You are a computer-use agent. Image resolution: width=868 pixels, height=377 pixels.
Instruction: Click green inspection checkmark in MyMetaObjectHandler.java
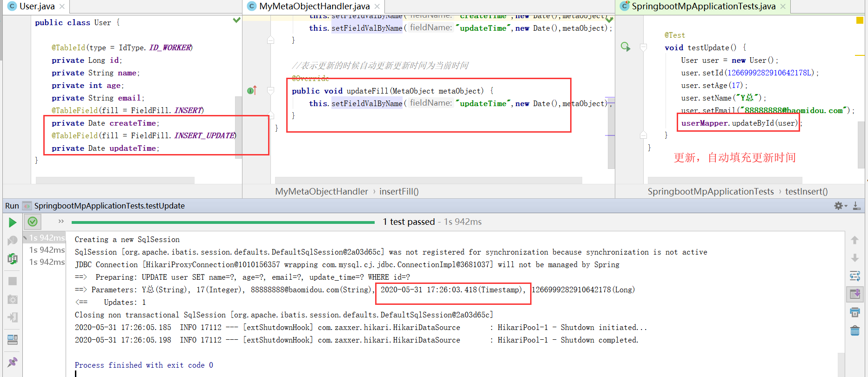(609, 20)
